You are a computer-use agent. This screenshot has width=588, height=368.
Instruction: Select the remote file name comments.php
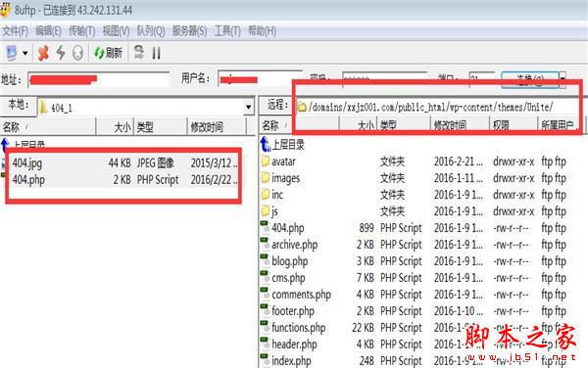point(301,295)
